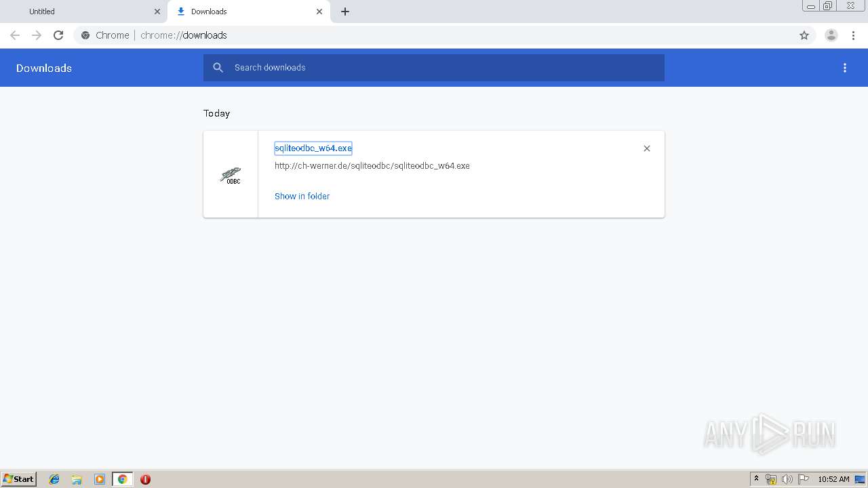Click the network tray icon
868x488 pixels.
771,479
